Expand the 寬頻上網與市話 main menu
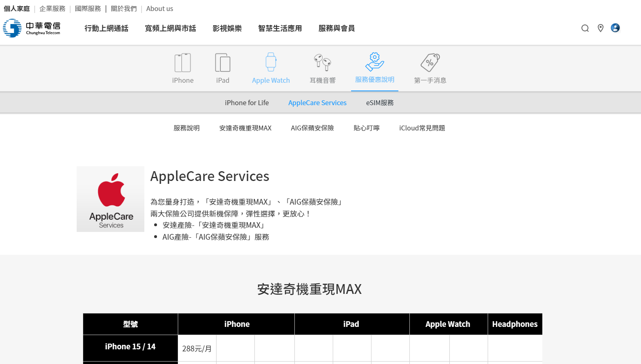 (170, 28)
